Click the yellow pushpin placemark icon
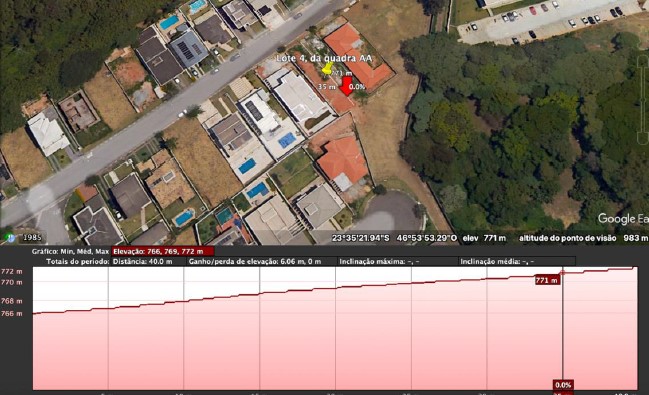The image size is (649, 395). 327,68
